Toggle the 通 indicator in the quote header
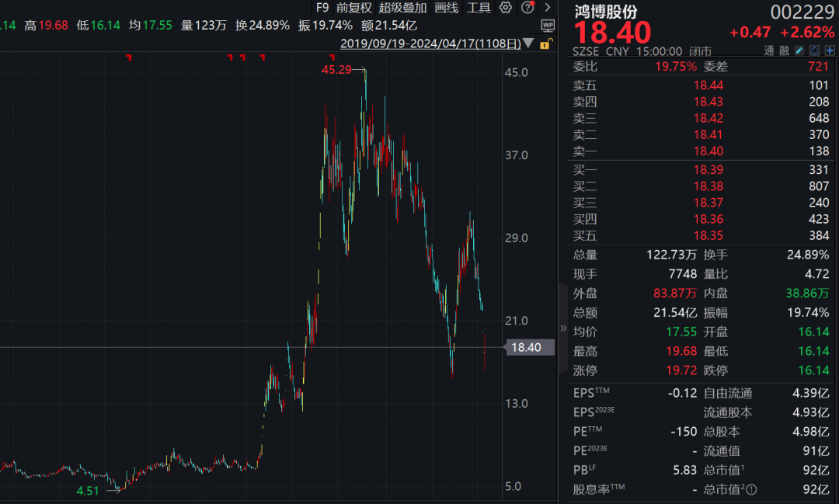The image size is (839, 504). point(770,51)
